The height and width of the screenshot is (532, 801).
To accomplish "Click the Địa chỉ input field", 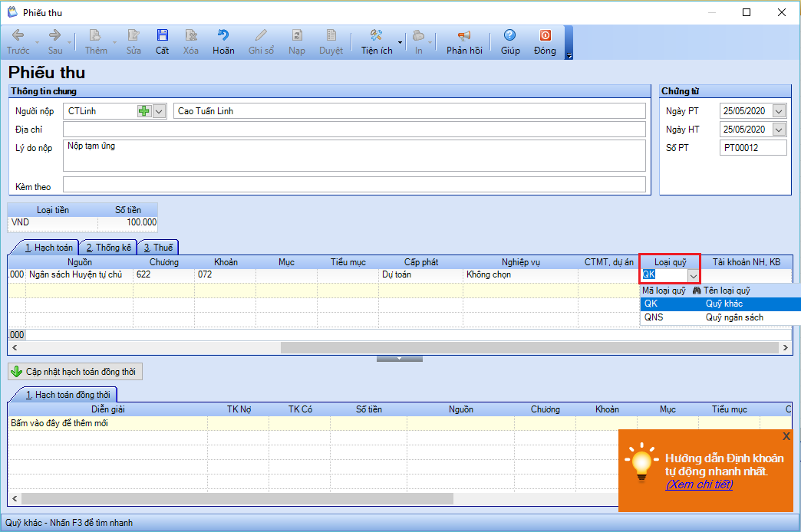I will (354, 130).
